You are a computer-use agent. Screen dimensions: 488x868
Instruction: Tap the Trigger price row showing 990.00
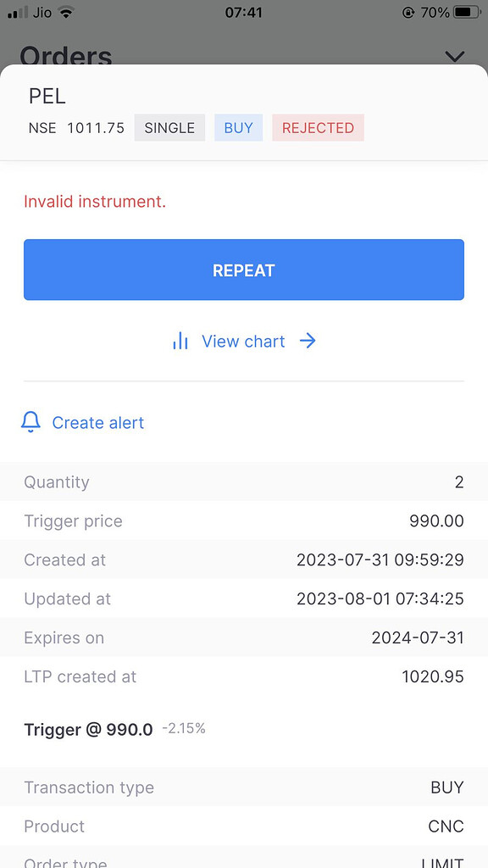[244, 520]
